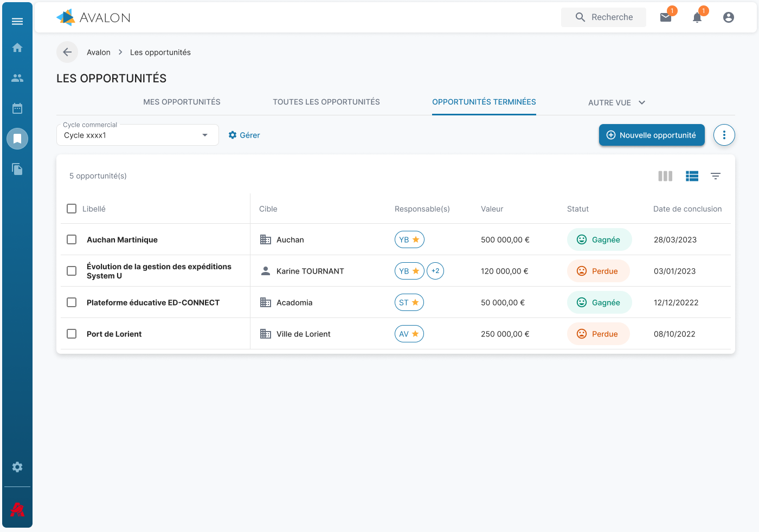
Task: Open settings gear at sidebar bottom
Action: click(x=17, y=467)
